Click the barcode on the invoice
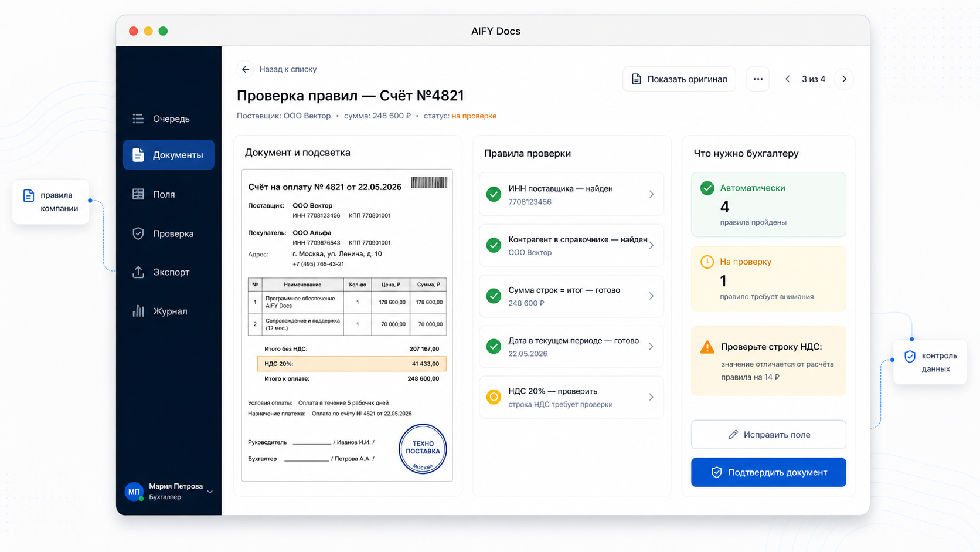 coord(429,182)
